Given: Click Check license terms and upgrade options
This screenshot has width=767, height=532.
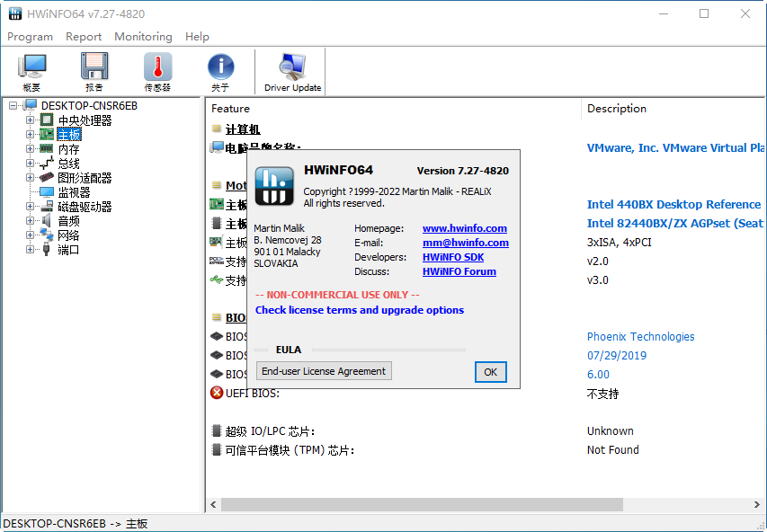Looking at the screenshot, I should click(x=360, y=310).
